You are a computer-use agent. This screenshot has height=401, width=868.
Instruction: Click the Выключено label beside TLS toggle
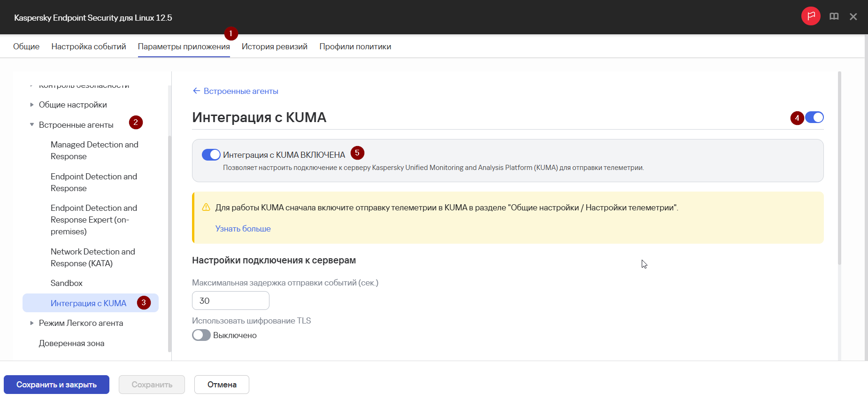pos(235,335)
